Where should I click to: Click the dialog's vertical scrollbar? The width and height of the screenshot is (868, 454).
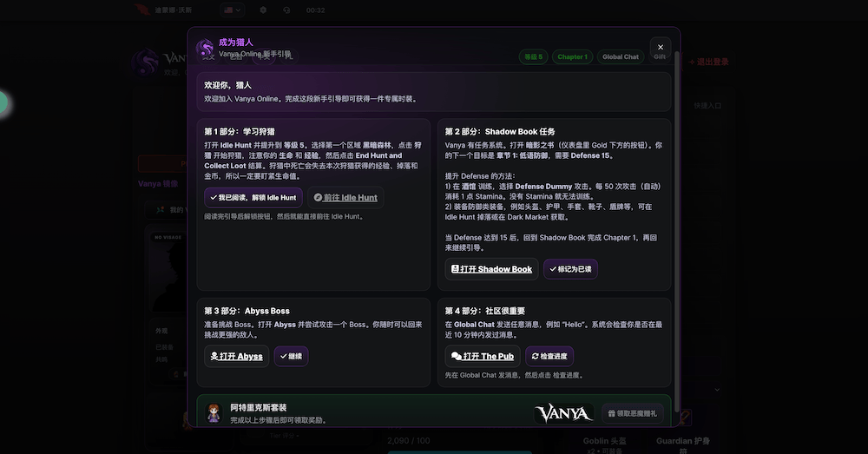677,217
